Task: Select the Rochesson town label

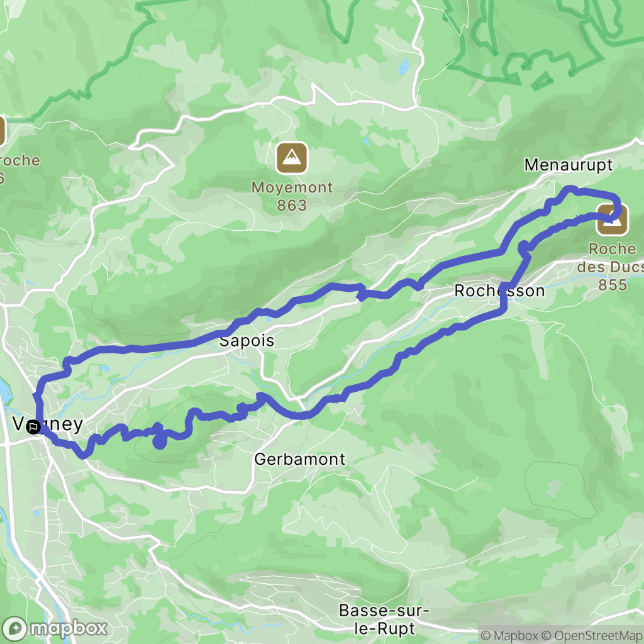Action: pyautogui.click(x=499, y=291)
